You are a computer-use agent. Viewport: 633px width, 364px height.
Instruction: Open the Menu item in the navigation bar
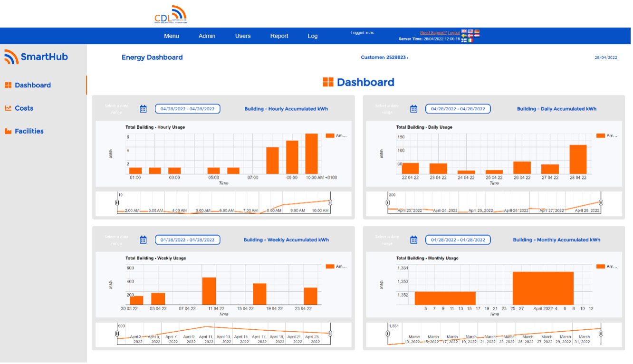click(x=171, y=36)
